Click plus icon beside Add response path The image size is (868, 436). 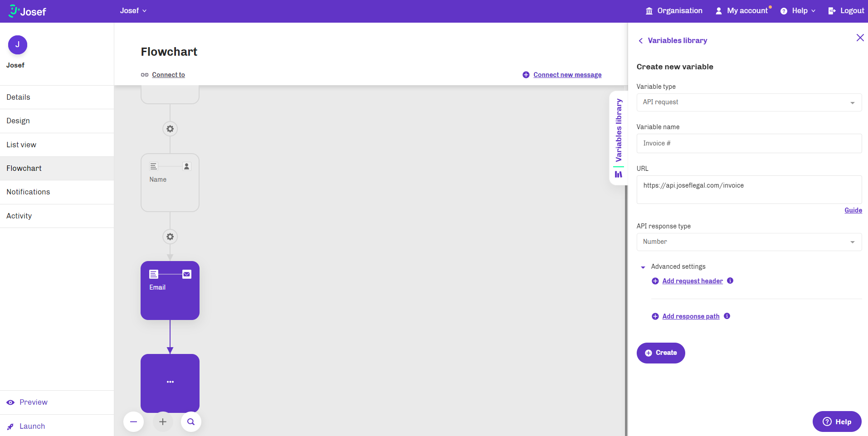[x=655, y=316]
